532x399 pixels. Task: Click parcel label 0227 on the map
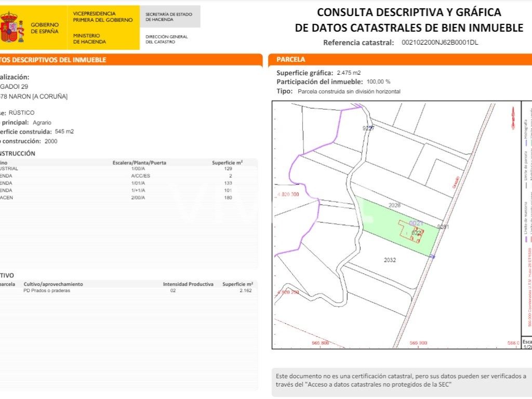tap(368, 128)
